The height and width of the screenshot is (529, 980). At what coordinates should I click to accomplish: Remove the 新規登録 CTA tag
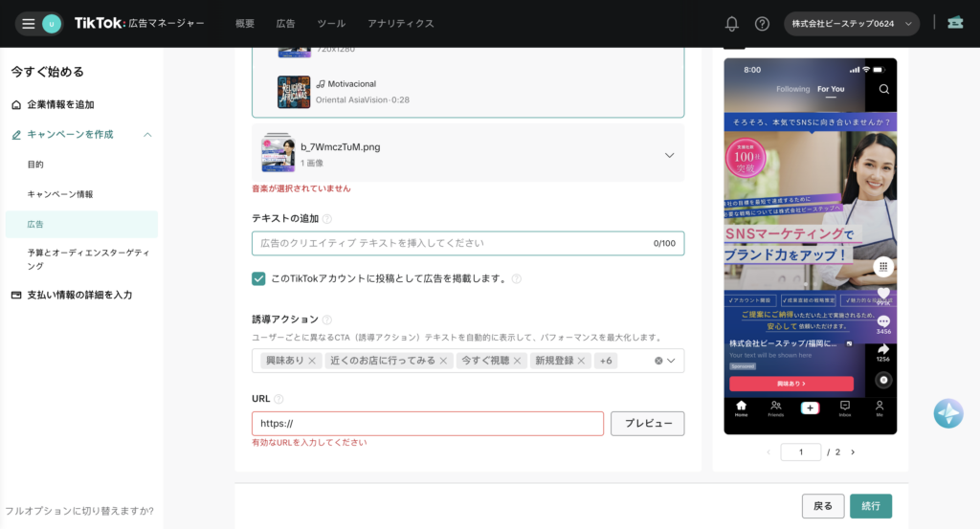[581, 361]
